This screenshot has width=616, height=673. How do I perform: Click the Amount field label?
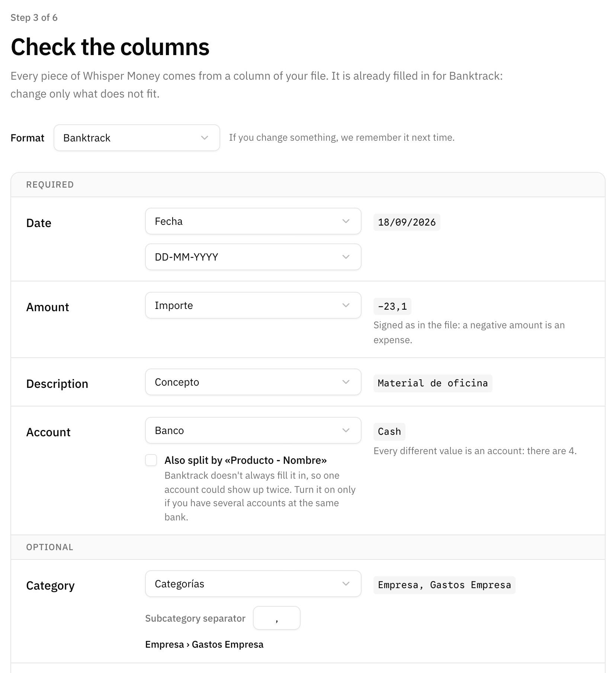[x=48, y=307]
